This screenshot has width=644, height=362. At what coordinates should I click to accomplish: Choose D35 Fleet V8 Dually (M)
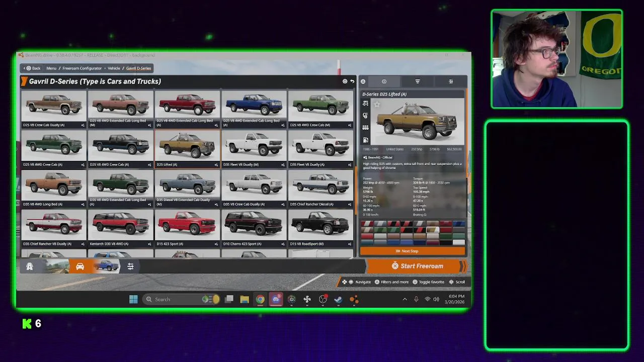pyautogui.click(x=254, y=149)
